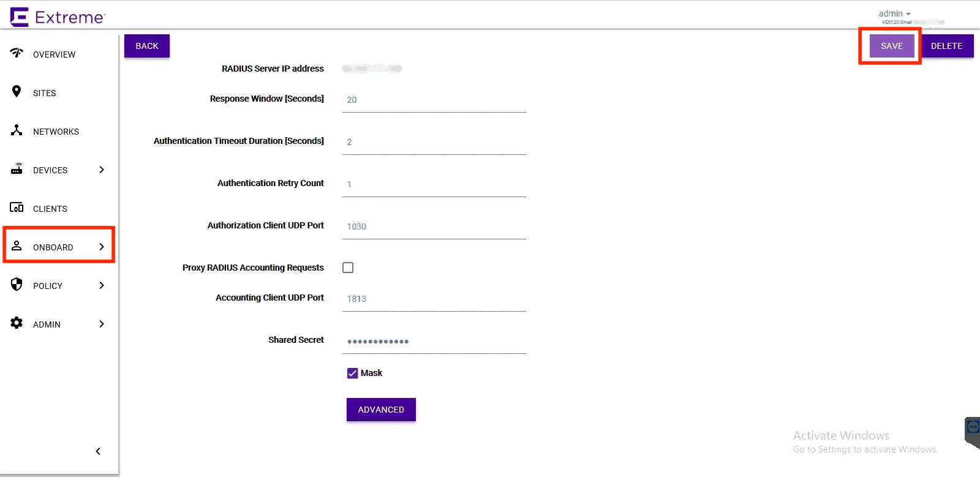
Task: Expand the Policy submenu chevron
Action: [102, 285]
